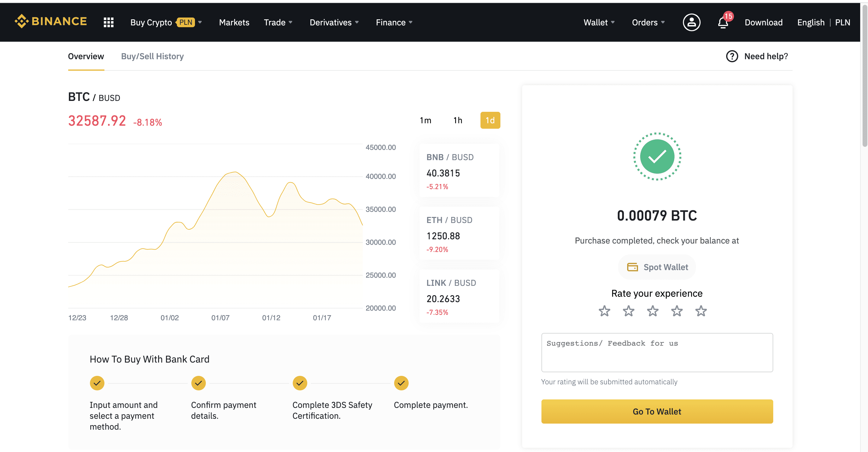Click the Go To Wallet button
Image resolution: width=868 pixels, height=452 pixels.
[x=657, y=411]
